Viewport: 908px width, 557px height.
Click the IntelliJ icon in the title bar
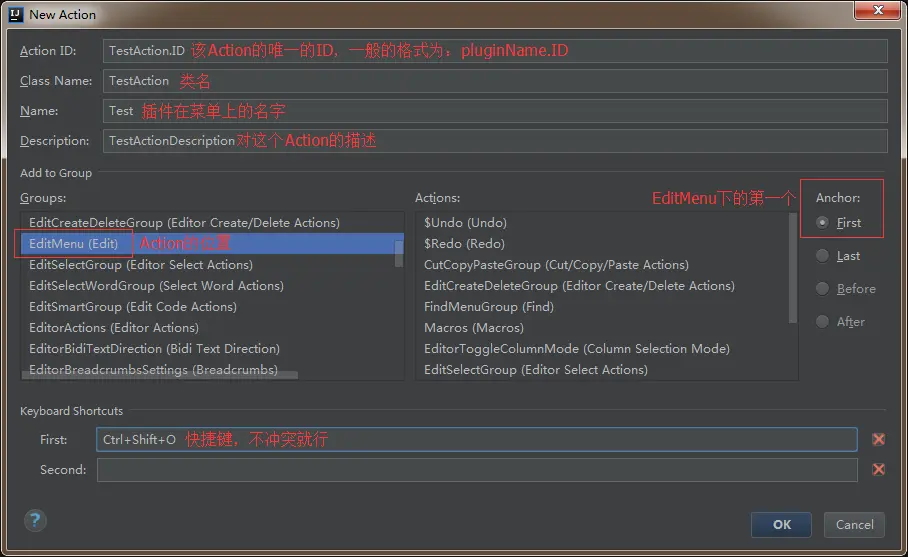tap(16, 14)
